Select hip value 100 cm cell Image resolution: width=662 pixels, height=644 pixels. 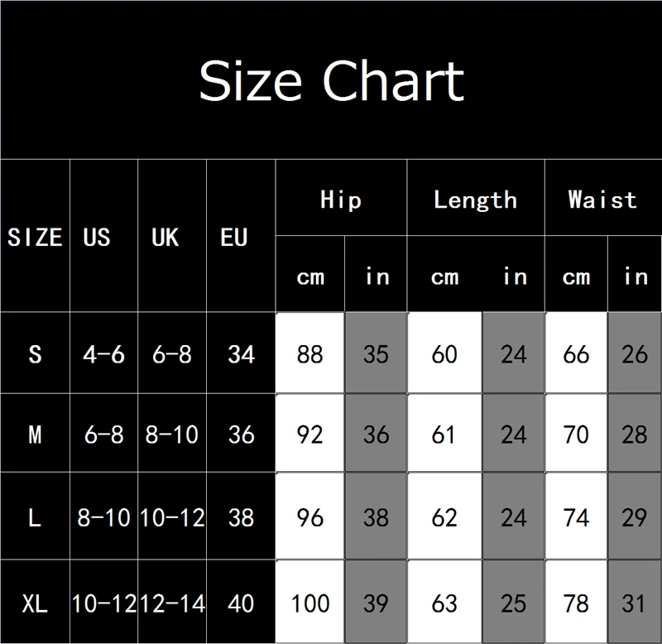coord(309,602)
